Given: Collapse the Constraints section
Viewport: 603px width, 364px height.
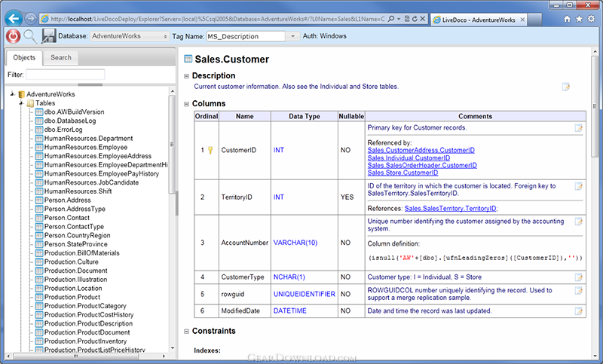Looking at the screenshot, I should point(186,332).
